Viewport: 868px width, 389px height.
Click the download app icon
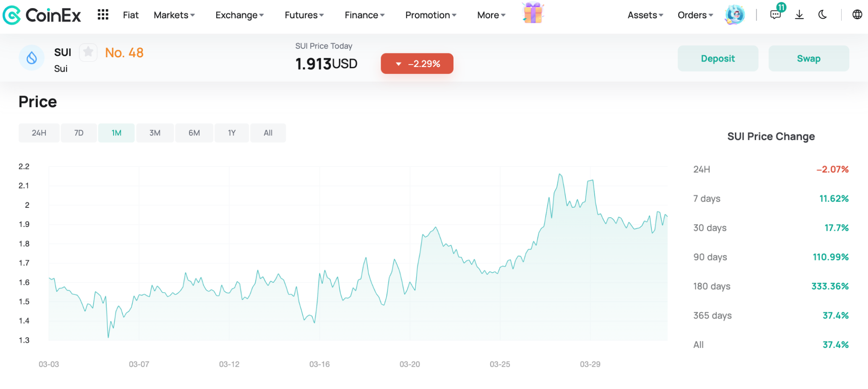click(x=799, y=15)
